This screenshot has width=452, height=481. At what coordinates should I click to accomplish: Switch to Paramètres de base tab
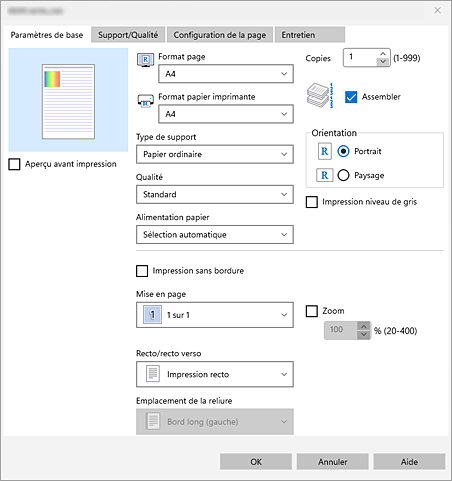47,35
